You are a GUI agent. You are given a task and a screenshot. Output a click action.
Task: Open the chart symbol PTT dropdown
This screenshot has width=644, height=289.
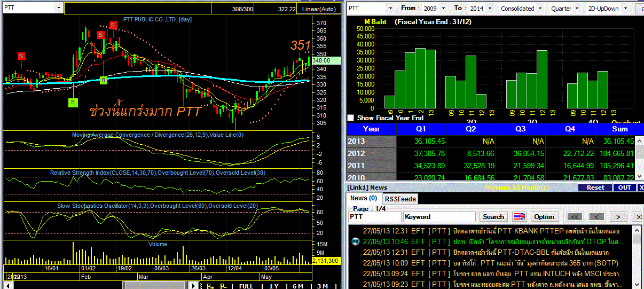[x=58, y=8]
